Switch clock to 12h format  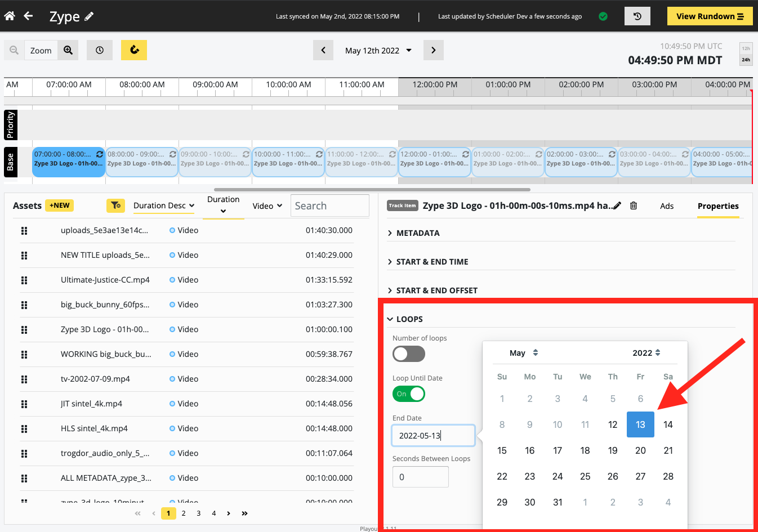[x=746, y=48]
